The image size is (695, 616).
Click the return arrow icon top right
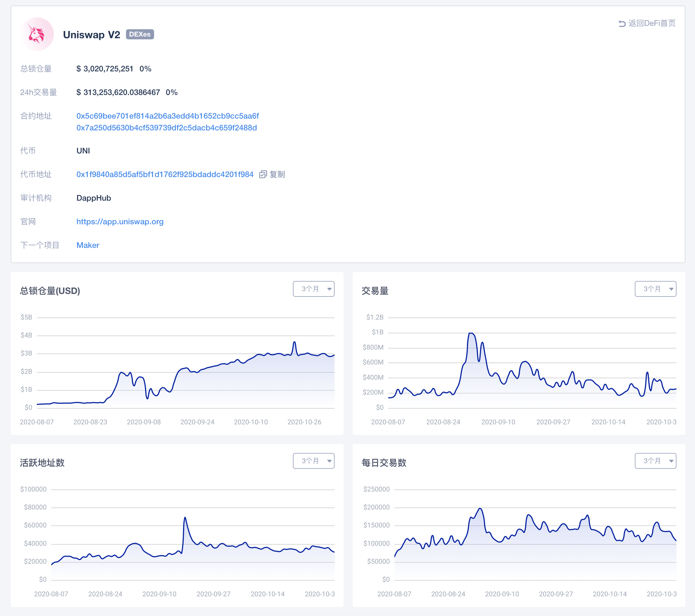click(x=622, y=23)
